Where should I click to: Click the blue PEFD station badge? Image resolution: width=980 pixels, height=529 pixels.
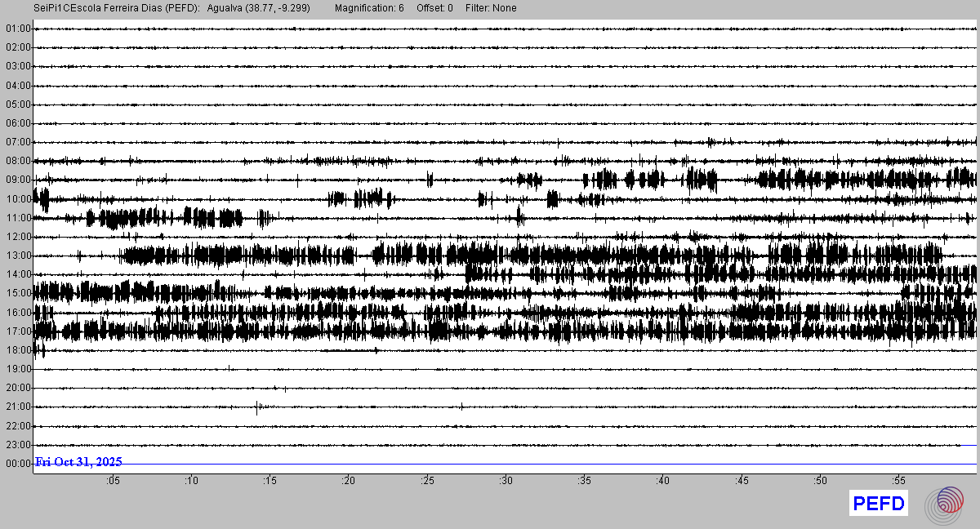(879, 504)
